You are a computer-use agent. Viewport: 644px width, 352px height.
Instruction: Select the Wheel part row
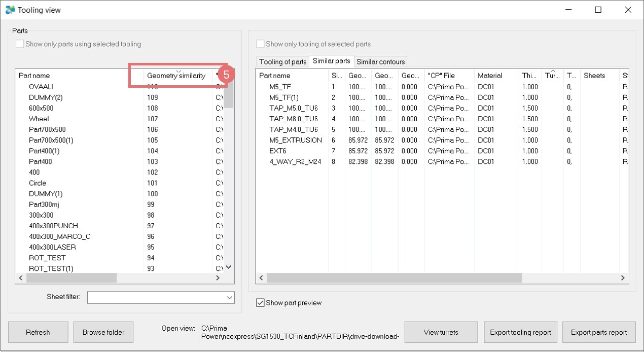tap(39, 119)
